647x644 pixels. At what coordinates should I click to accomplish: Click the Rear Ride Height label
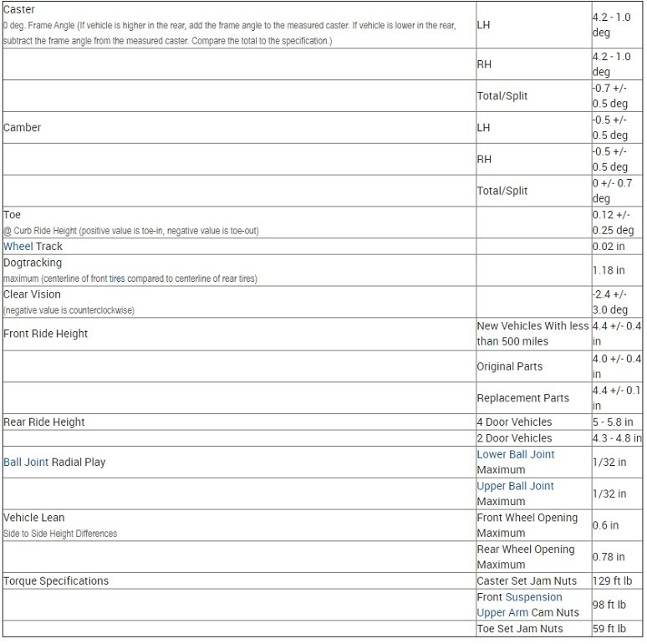point(44,422)
